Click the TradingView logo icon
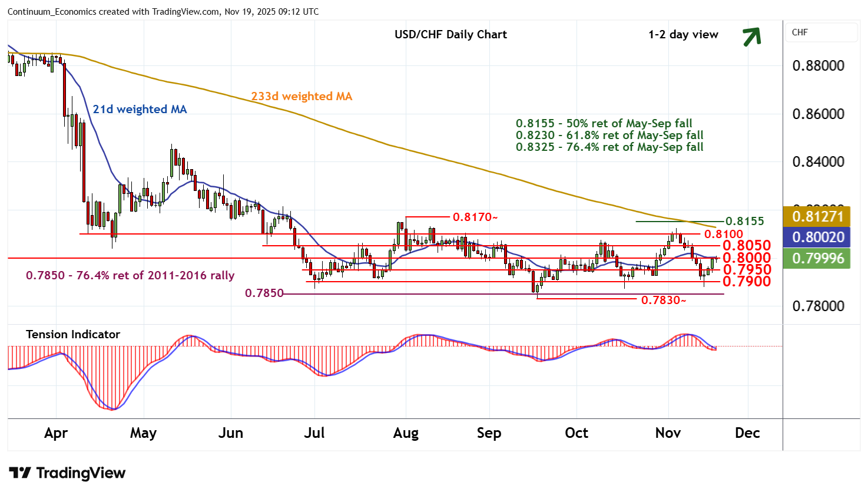 [20, 473]
